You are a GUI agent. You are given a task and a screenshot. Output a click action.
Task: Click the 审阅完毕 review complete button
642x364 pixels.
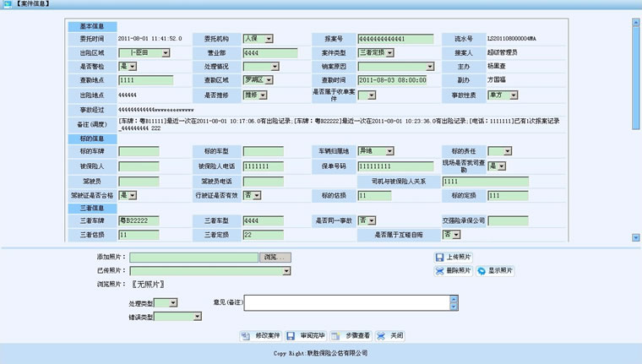click(x=306, y=336)
